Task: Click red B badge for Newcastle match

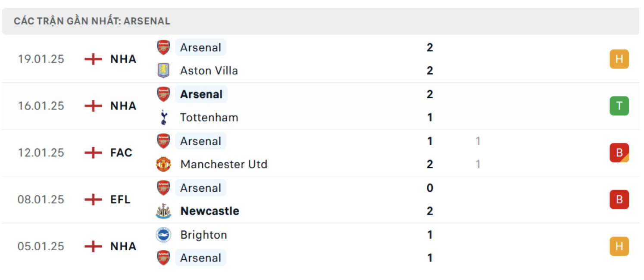Action: (x=619, y=199)
